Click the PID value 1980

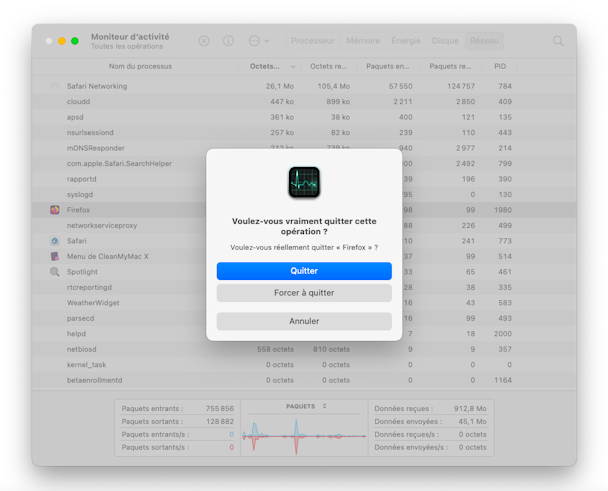pyautogui.click(x=503, y=210)
